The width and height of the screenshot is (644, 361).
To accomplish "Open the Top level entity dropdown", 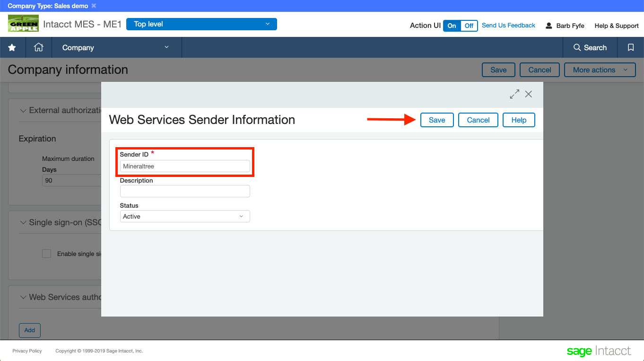I will point(201,24).
